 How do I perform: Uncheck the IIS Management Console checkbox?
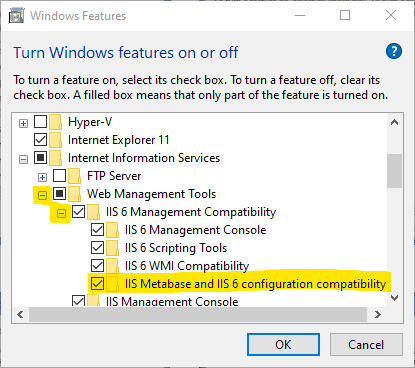78,301
